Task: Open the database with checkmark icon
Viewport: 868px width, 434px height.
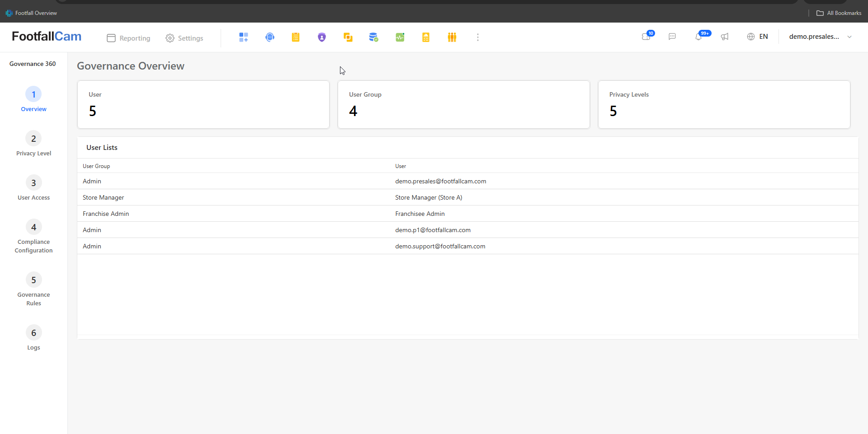Action: click(373, 37)
